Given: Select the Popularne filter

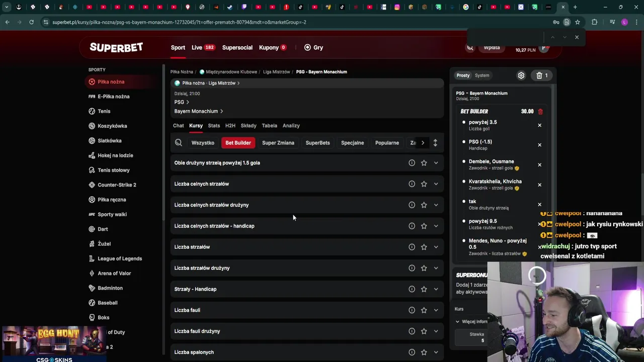Looking at the screenshot, I should pos(387,143).
